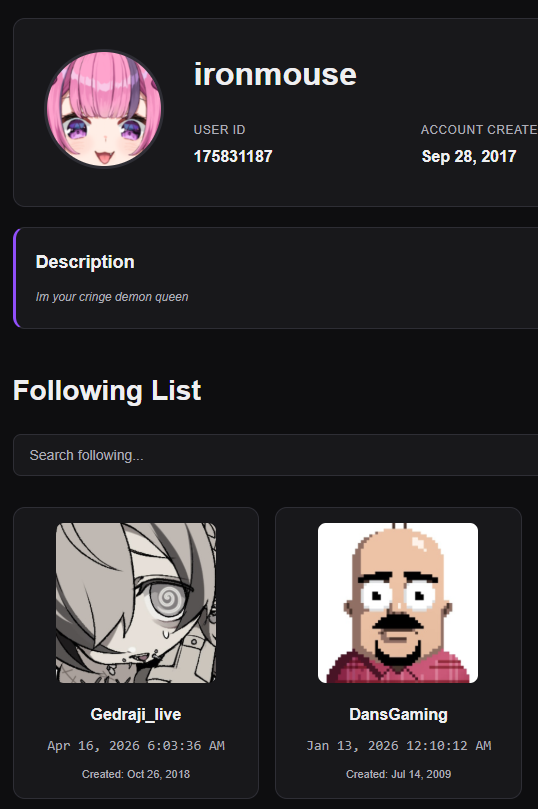Viewport: 538px width, 809px height.
Task: Open the Gedraji_live channel name link
Action: (x=136, y=714)
